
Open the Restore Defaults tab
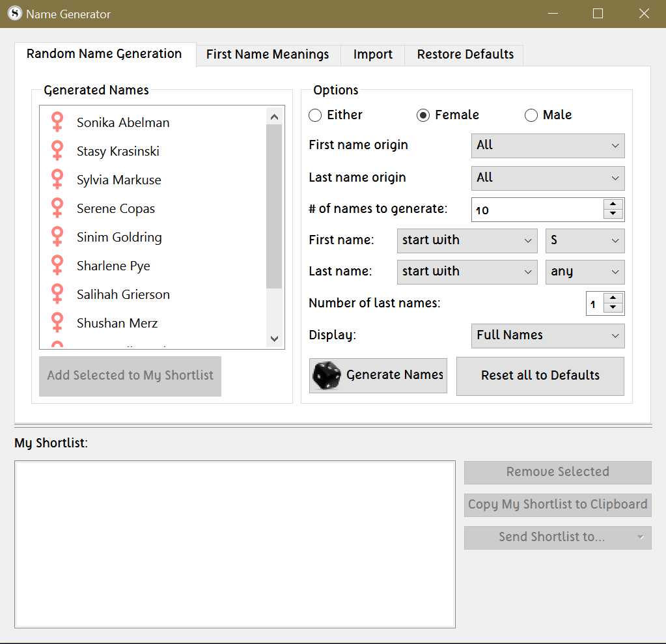click(x=465, y=55)
